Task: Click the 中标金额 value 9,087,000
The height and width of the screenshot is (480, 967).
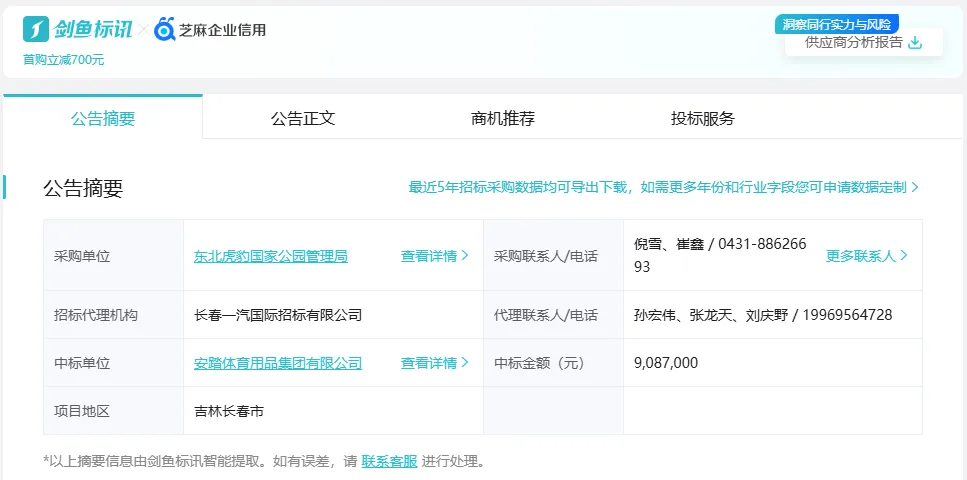Action: coord(666,363)
